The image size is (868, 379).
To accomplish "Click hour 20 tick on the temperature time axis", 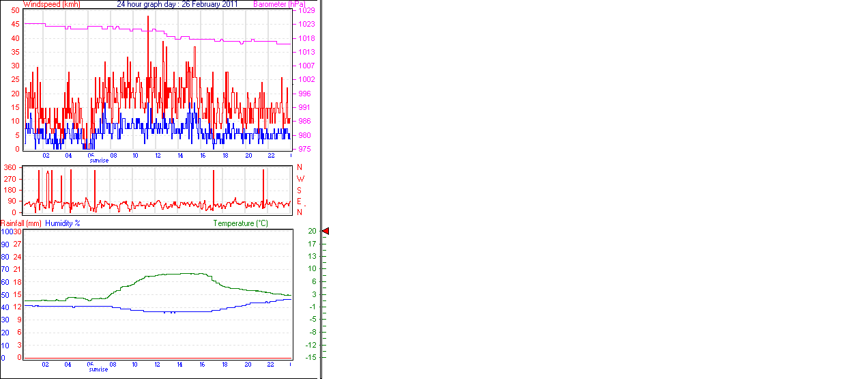I will [248, 365].
